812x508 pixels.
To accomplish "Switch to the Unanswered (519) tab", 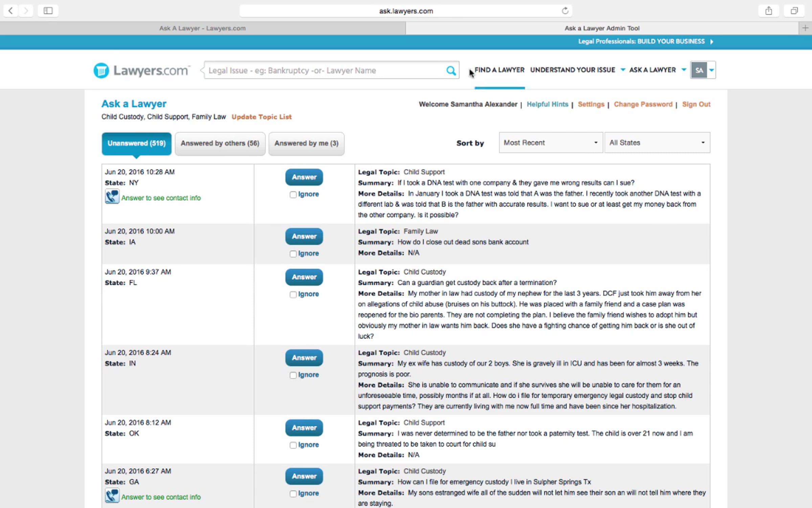I will tap(137, 143).
